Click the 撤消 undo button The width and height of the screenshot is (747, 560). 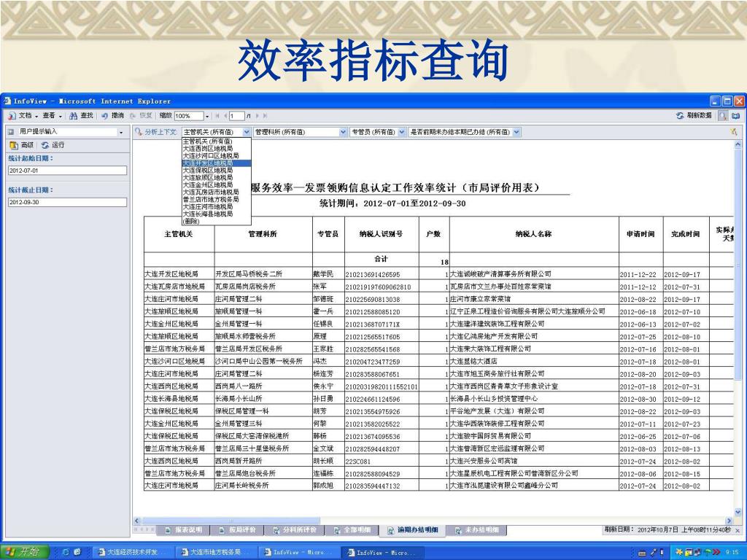(x=113, y=116)
